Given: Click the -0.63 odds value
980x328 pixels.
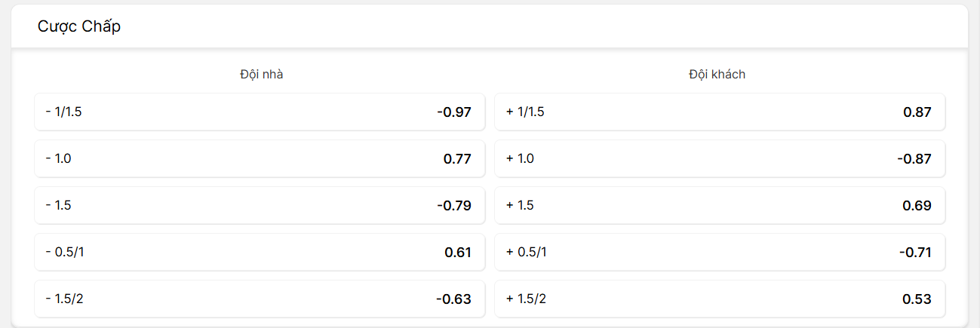Looking at the screenshot, I should pyautogui.click(x=454, y=299).
